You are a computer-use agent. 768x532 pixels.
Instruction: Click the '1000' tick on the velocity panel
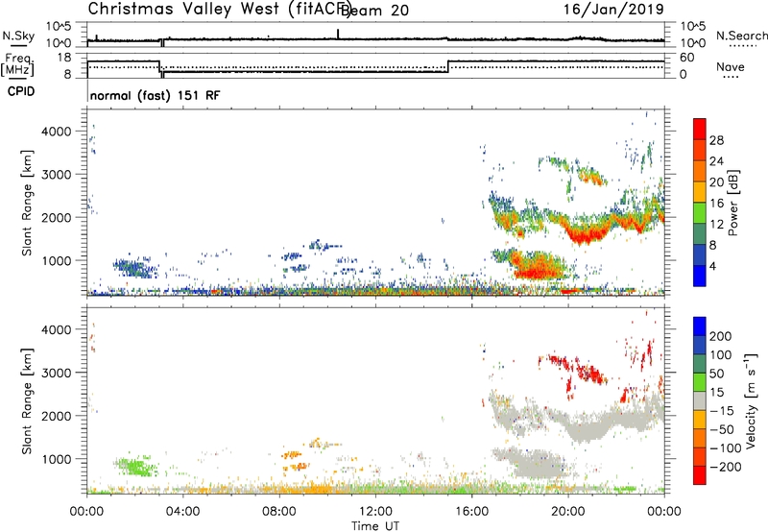tap(57, 459)
